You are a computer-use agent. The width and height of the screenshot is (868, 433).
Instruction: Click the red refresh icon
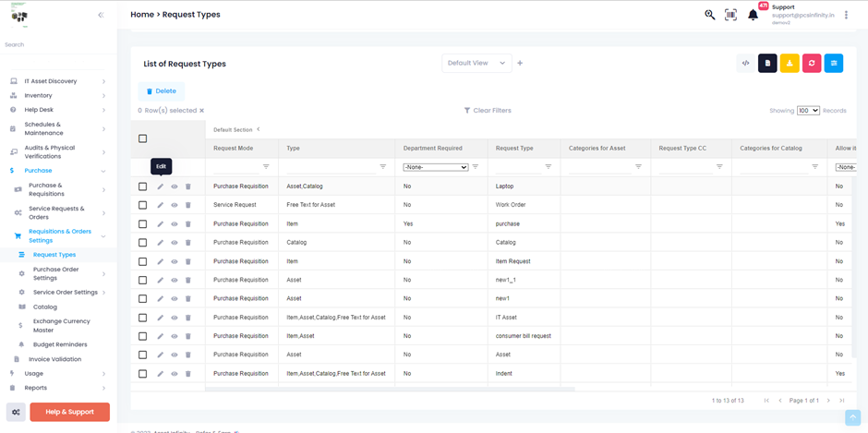point(812,63)
